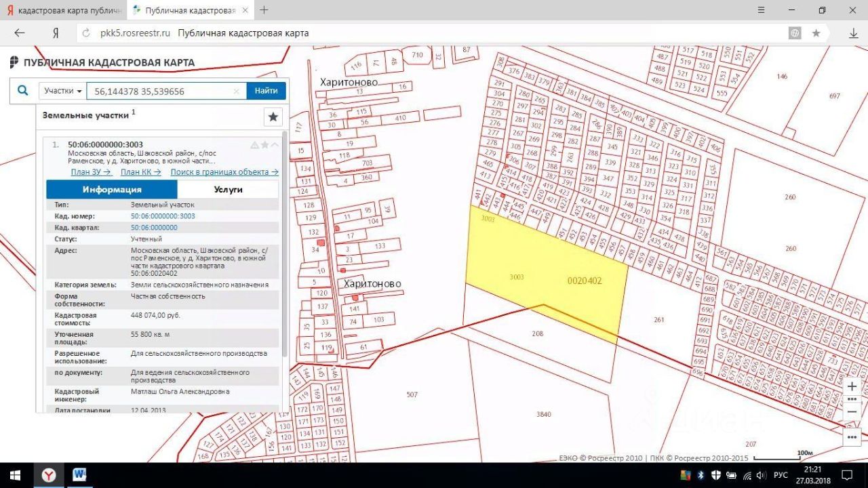This screenshot has width=868, height=488.
Task: Clear the search field with the X
Action: click(x=237, y=91)
